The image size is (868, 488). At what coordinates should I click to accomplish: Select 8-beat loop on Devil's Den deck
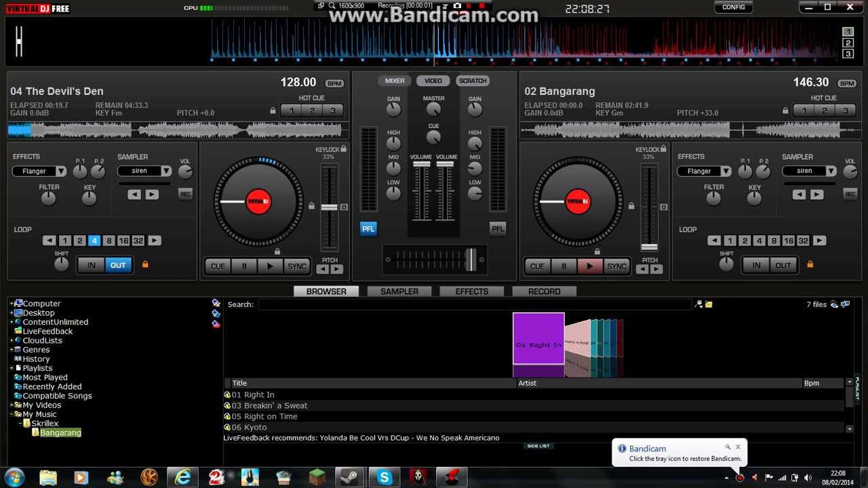(108, 241)
